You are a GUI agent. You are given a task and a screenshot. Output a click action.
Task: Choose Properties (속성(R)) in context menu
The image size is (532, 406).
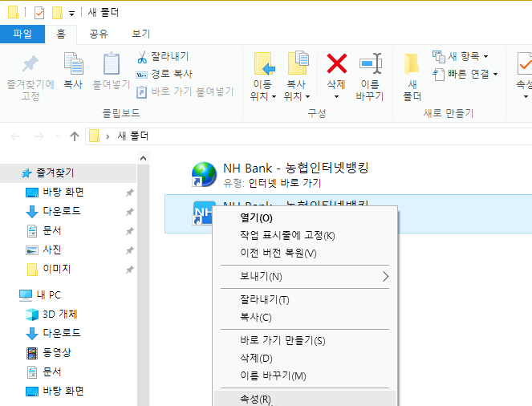305,399
